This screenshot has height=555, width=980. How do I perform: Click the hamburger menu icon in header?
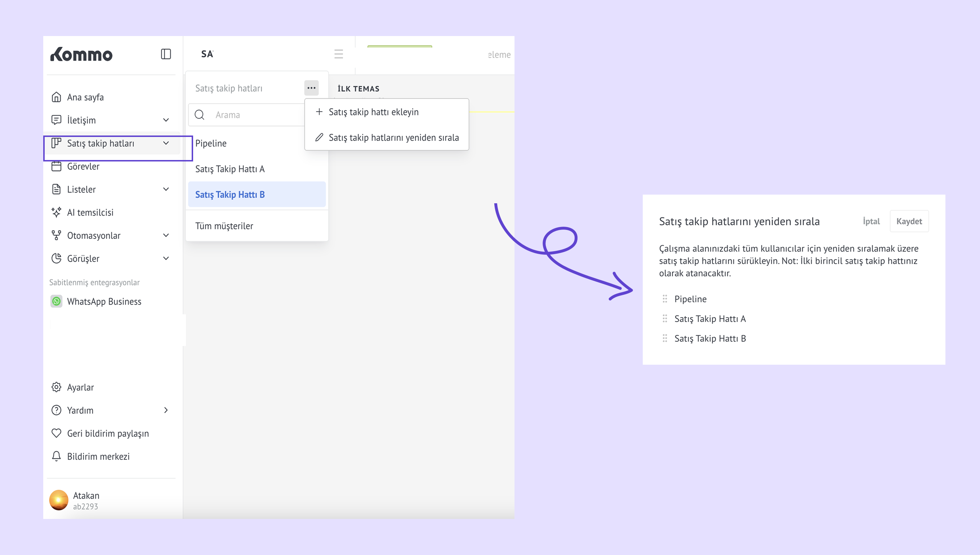(338, 54)
